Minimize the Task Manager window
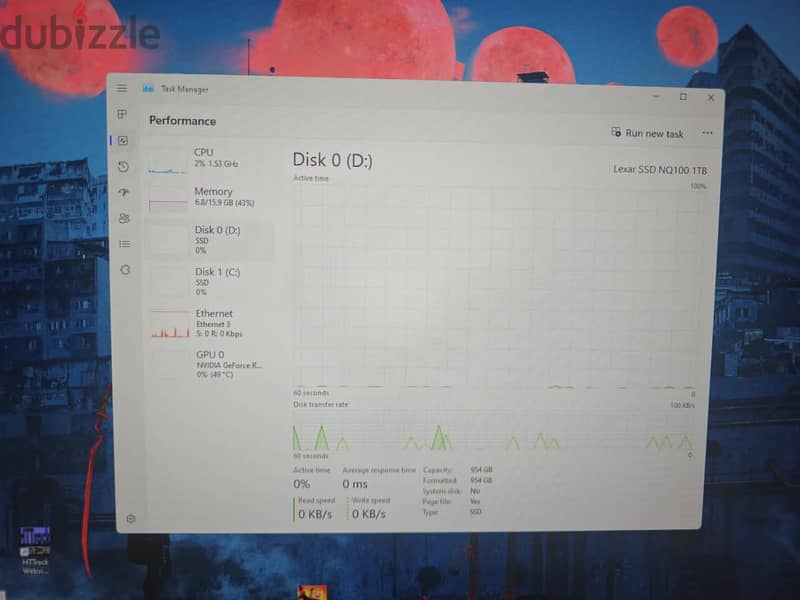The width and height of the screenshot is (800, 600). pos(656,96)
